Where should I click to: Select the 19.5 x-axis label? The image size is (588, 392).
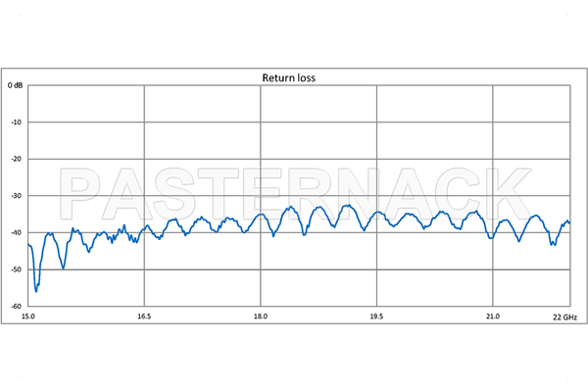[x=376, y=317]
